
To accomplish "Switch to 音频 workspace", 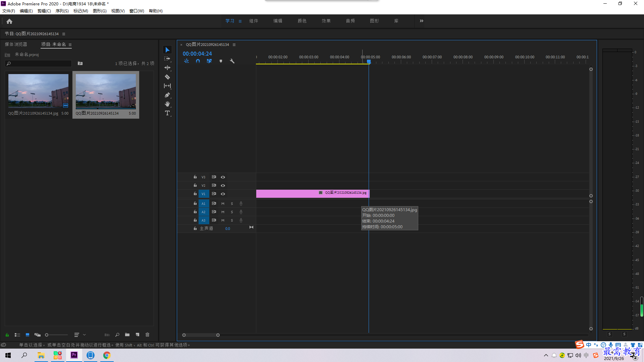I will (x=350, y=21).
